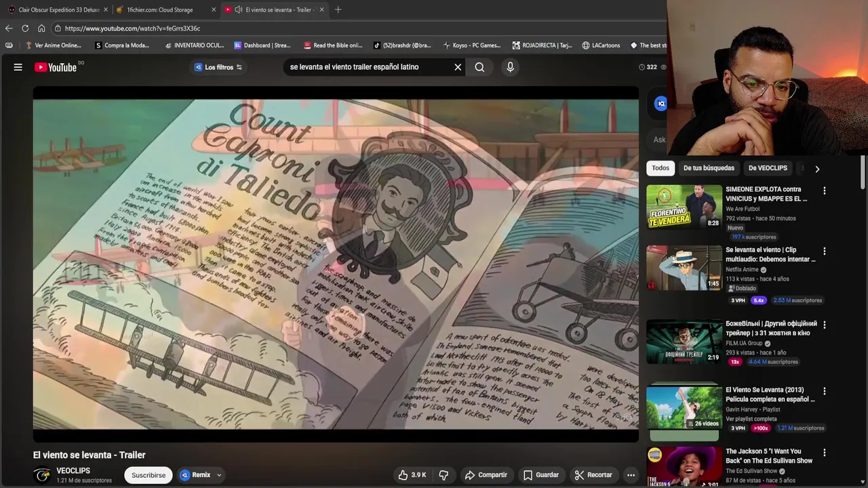868x488 pixels.
Task: Open the YouTube hamburger guide menu
Action: click(18, 67)
